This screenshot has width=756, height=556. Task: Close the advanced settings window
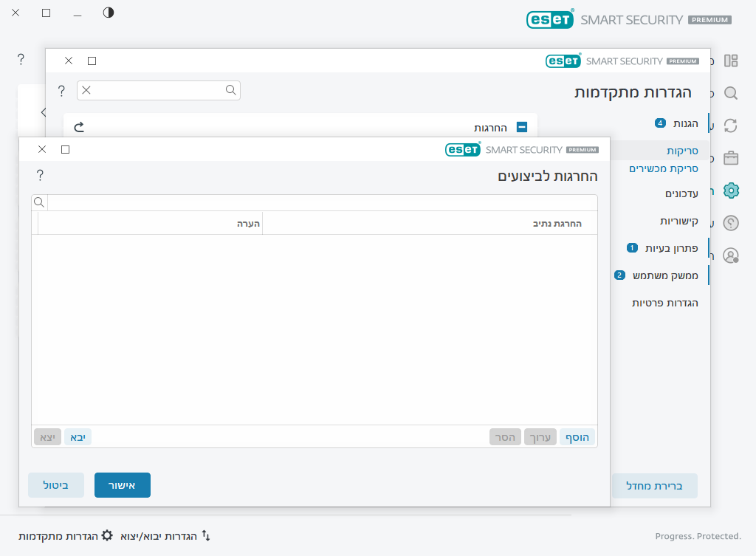point(69,61)
